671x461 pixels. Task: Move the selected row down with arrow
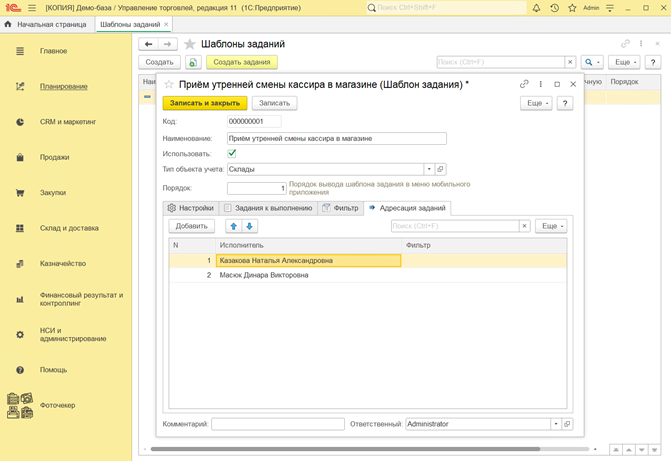coord(250,226)
